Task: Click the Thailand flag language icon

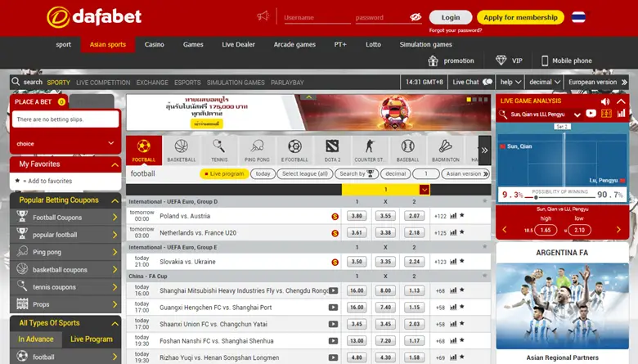Action: coord(579,17)
